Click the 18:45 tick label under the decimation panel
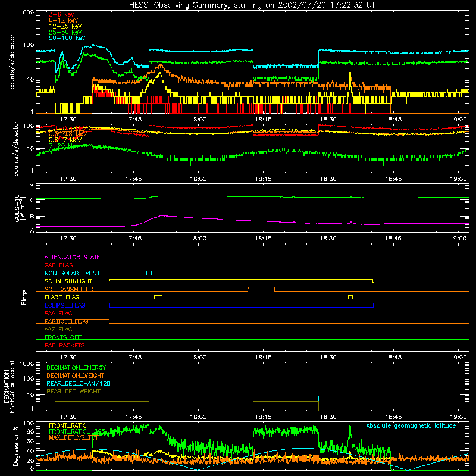The width and height of the screenshot is (476, 476). coord(393,417)
